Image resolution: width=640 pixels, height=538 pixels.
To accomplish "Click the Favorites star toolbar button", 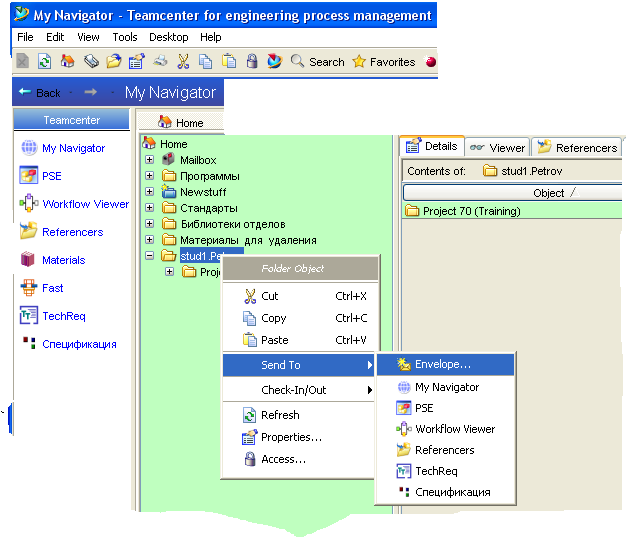I will [x=384, y=62].
